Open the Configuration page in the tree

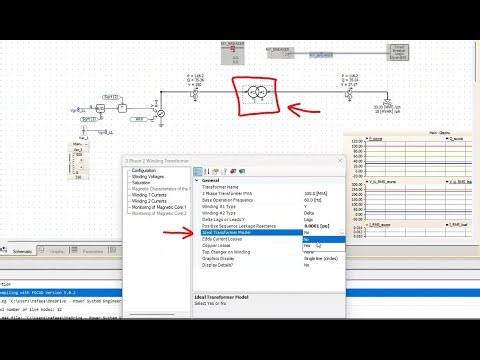(144, 170)
